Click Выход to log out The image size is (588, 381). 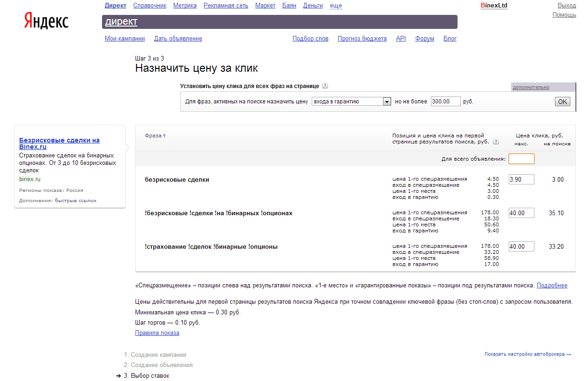567,6
